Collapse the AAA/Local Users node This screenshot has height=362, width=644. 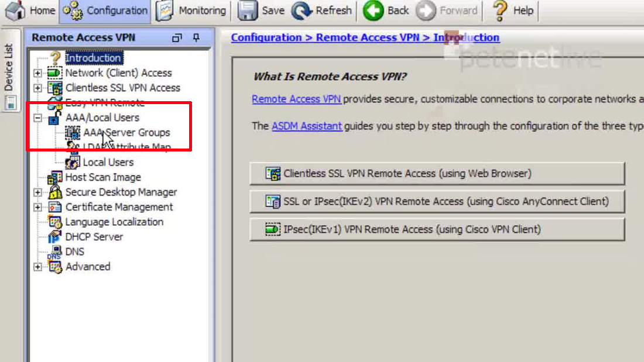click(38, 118)
